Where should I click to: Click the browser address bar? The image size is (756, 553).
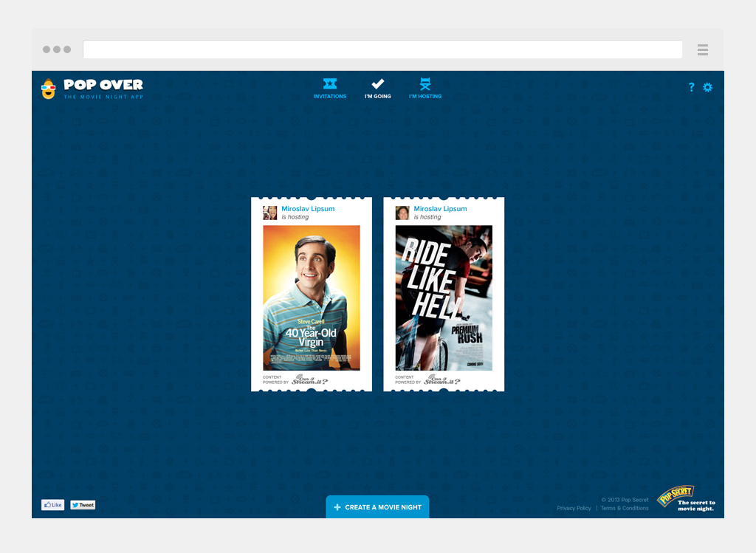click(382, 49)
